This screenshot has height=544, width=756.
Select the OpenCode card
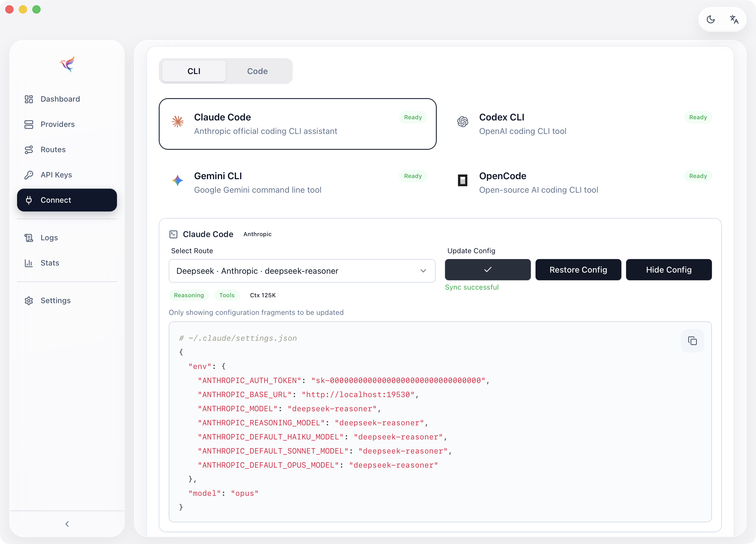pos(583,182)
